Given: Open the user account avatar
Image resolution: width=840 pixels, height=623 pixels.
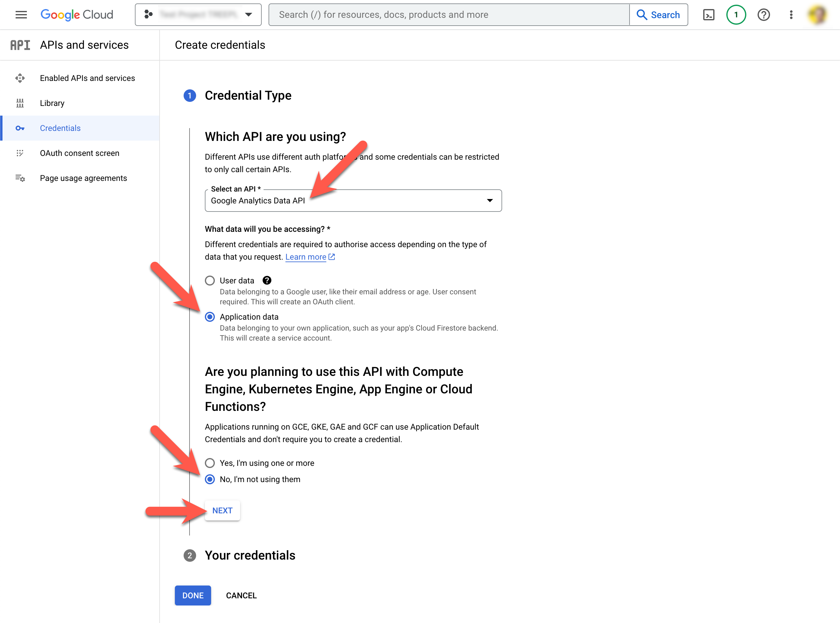Looking at the screenshot, I should click(818, 15).
